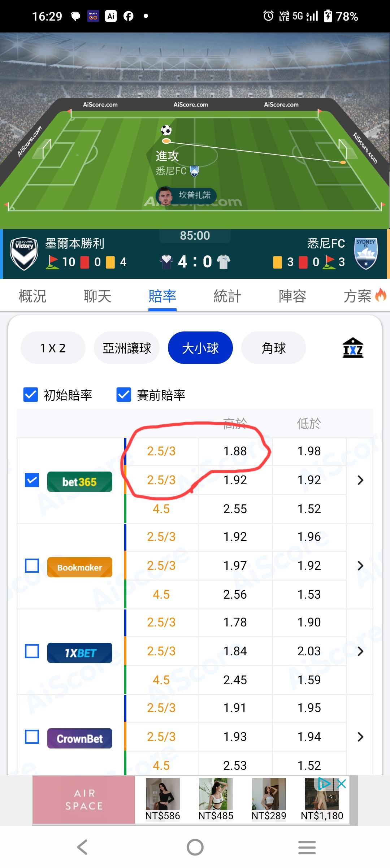
Task: Tap the 坎普扎諾 player badge on pitch
Action: (x=186, y=196)
